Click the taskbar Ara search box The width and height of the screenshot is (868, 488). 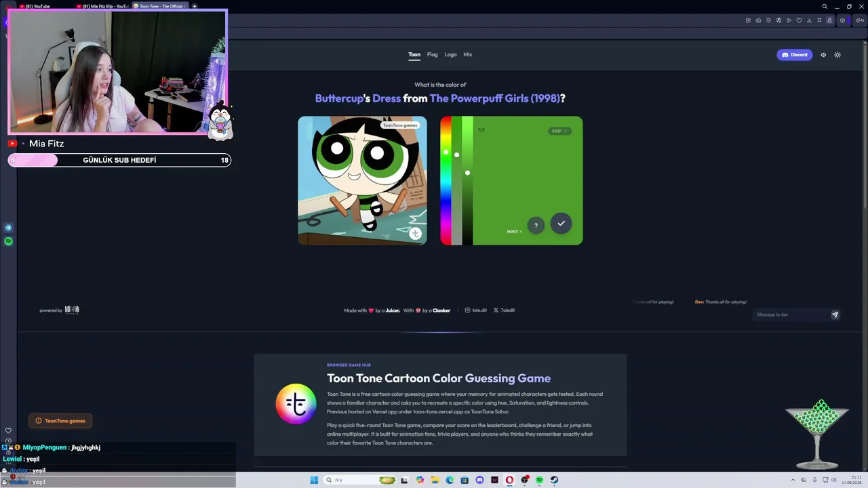(x=359, y=480)
